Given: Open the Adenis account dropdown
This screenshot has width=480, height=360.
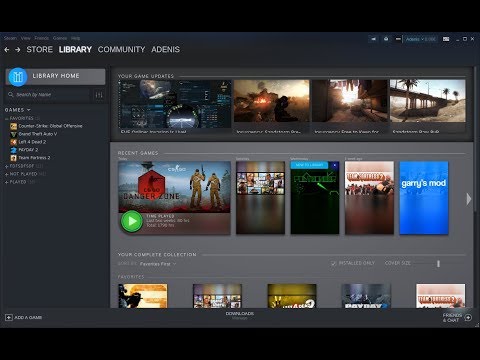Looking at the screenshot, I should (x=421, y=39).
